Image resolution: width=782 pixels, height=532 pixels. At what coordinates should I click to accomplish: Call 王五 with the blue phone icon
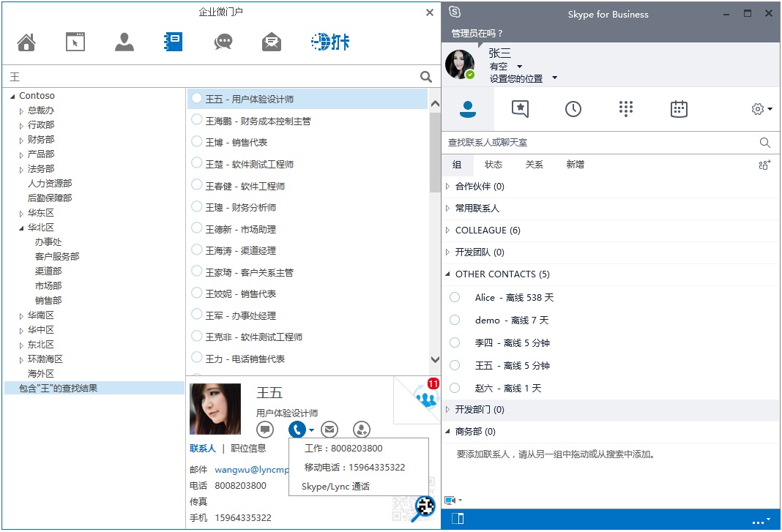[297, 429]
